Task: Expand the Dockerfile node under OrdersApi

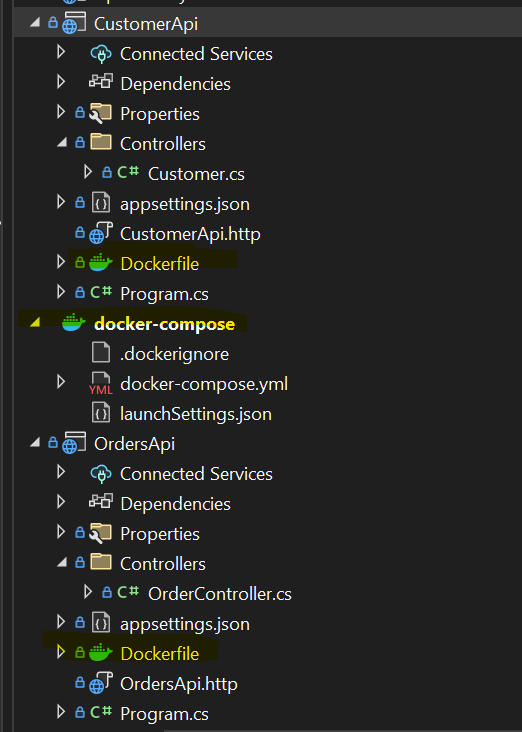Action: [61, 651]
